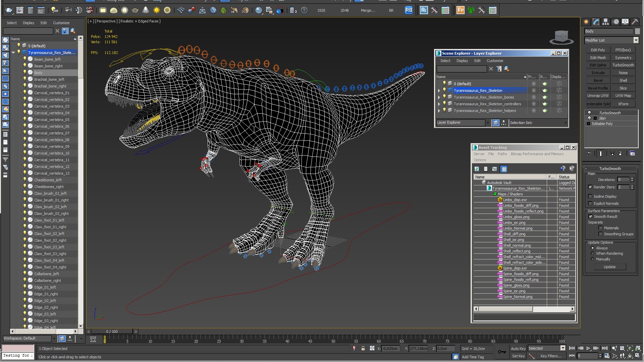644x362 pixels.
Task: Click the Zoom Extents Selected viewport icon
Action: point(630,348)
